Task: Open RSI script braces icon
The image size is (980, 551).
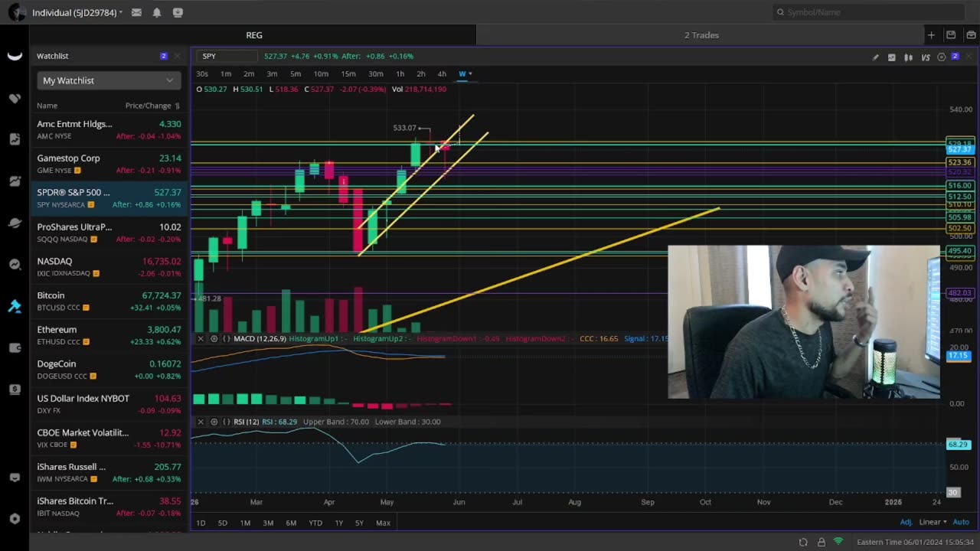Action: point(227,422)
